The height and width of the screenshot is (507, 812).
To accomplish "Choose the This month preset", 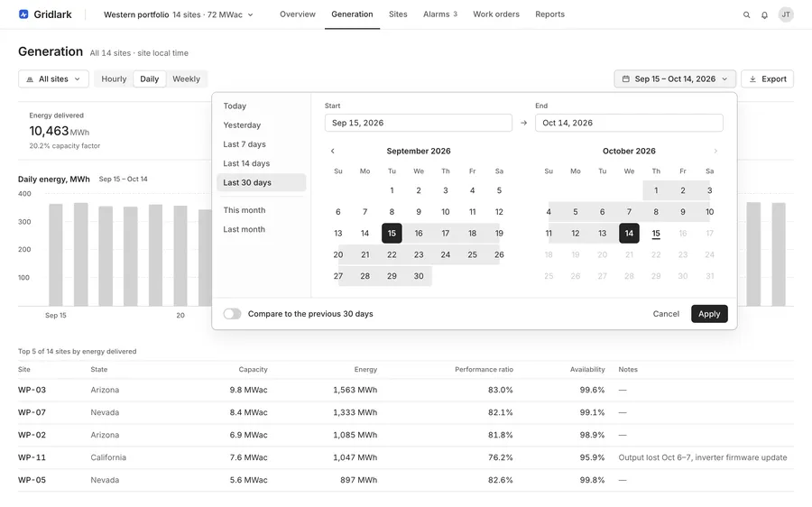I will coord(261,210).
